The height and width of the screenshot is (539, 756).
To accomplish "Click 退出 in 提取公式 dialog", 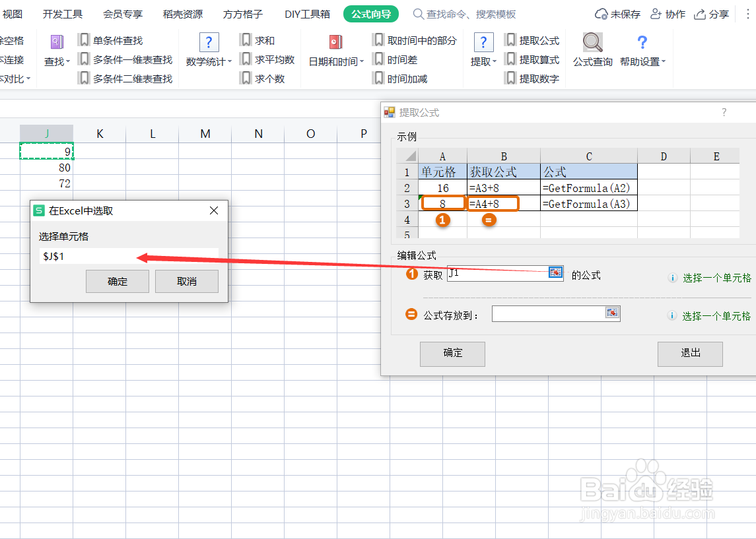I will click(690, 354).
